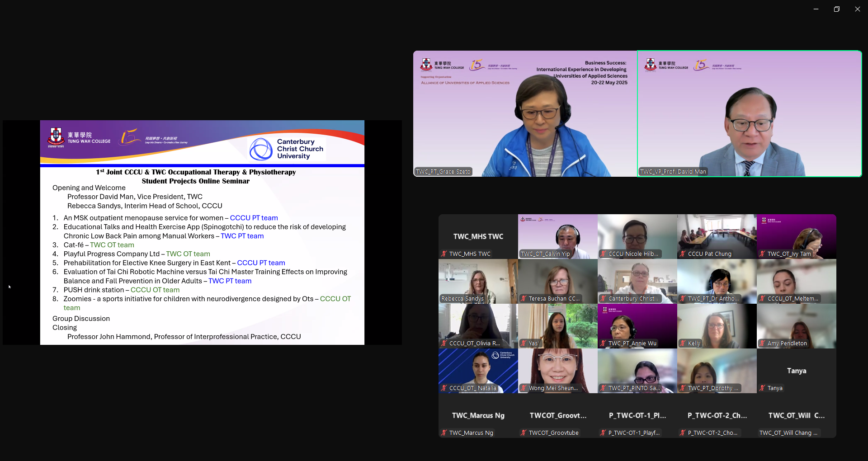868x461 pixels.
Task: Select Prof. David Man's active speaker video
Action: point(750,113)
